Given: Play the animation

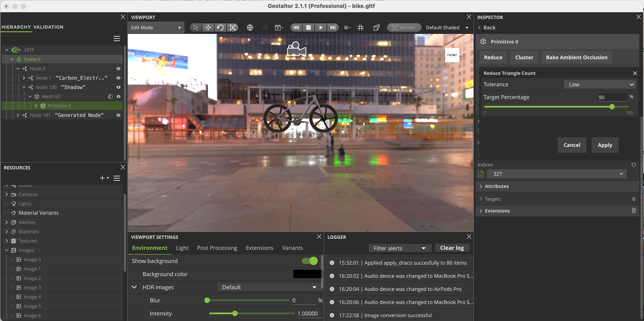Looking at the screenshot, I should point(321,28).
